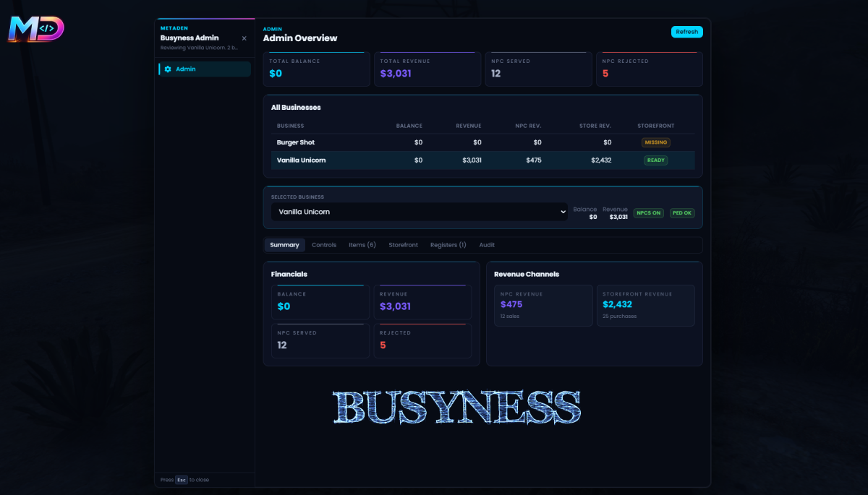The image size is (868, 495).
Task: Close the Busyness Admin panel with the X
Action: pyautogui.click(x=243, y=38)
